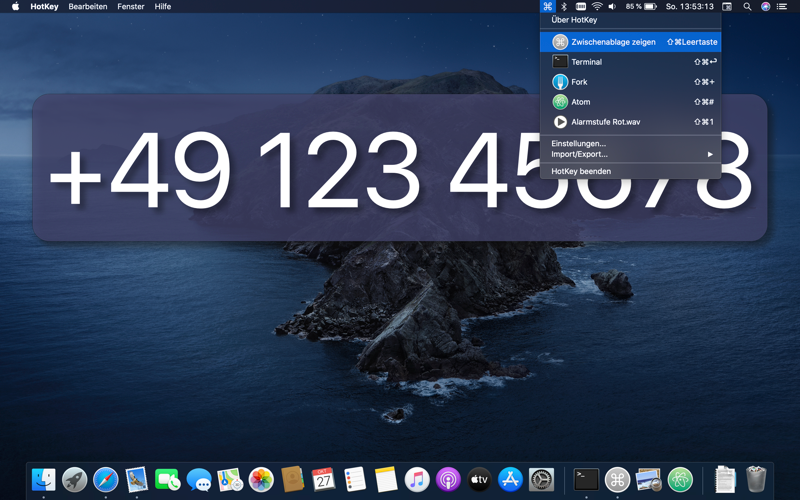This screenshot has height=500, width=800.
Task: Open the Wi-Fi status menu
Action: 597,7
